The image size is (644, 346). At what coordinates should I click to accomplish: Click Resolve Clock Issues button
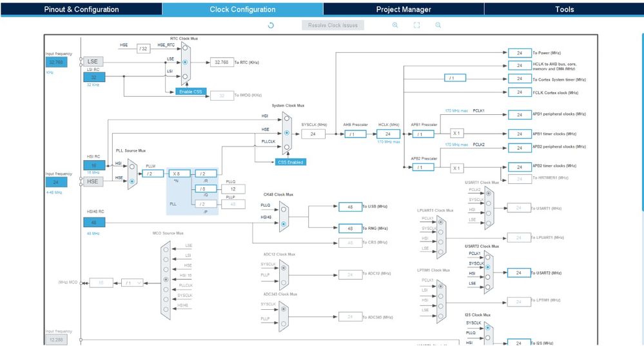point(333,25)
